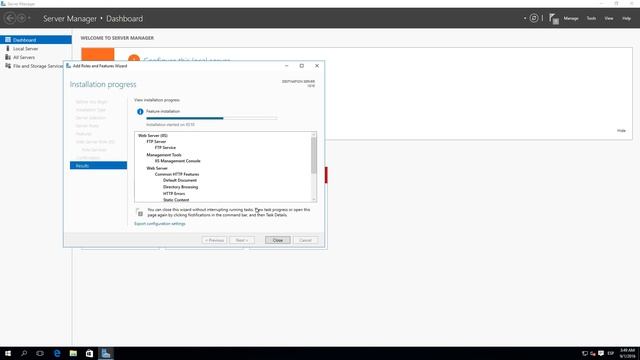Open Task View from the taskbar
This screenshot has height=360, width=640.
pyautogui.click(x=40, y=353)
